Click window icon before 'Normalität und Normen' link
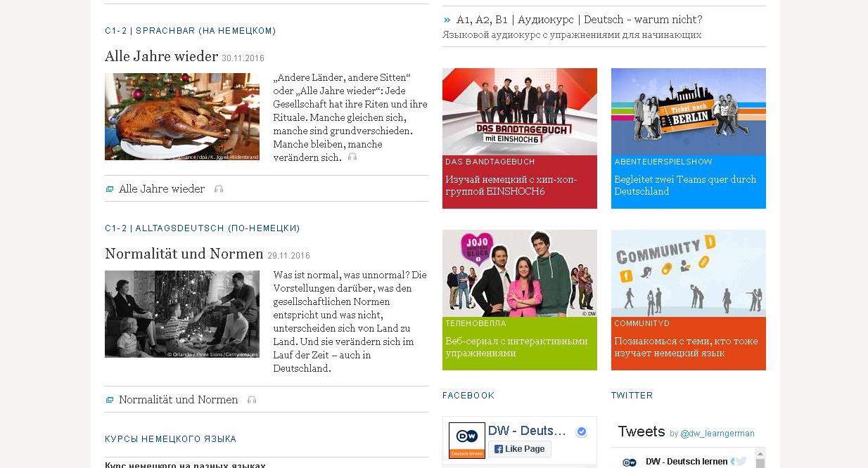The image size is (868, 468). point(110,400)
